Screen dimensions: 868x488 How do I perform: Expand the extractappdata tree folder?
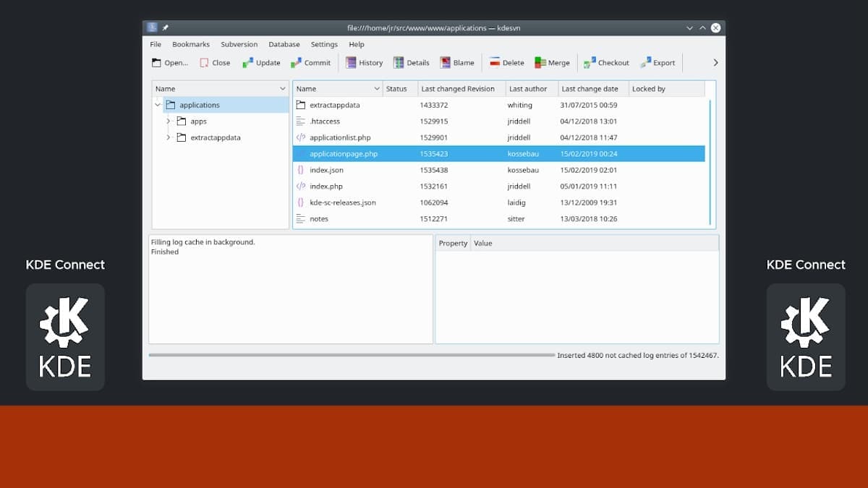click(x=169, y=137)
